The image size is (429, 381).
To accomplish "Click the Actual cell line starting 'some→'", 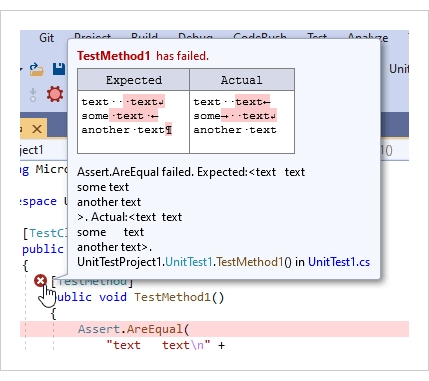I will (235, 116).
